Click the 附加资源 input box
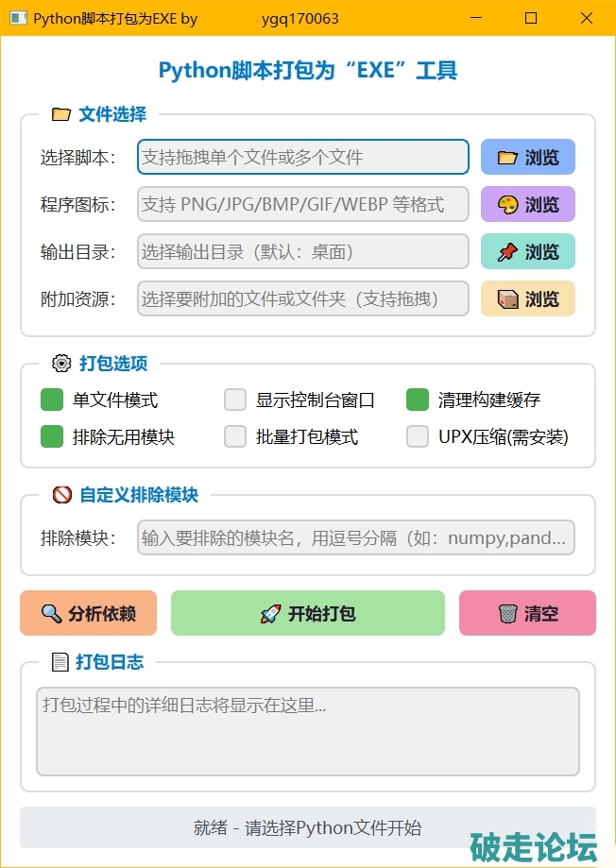This screenshot has height=868, width=616. pyautogui.click(x=302, y=299)
